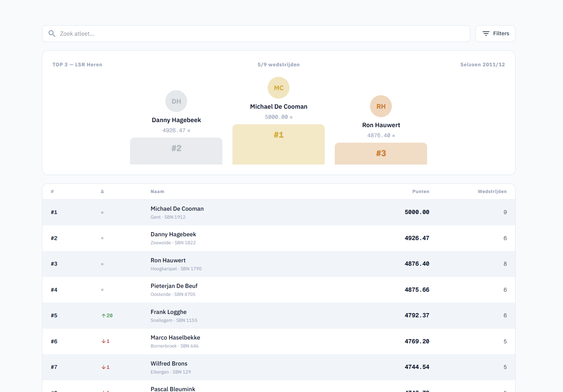Click Danny Hagebeek name on podium
The height and width of the screenshot is (392, 563).
[x=176, y=120]
